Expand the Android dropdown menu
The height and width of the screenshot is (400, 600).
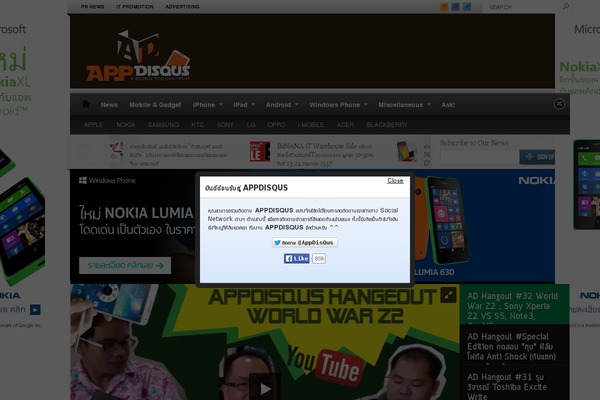[x=282, y=104]
